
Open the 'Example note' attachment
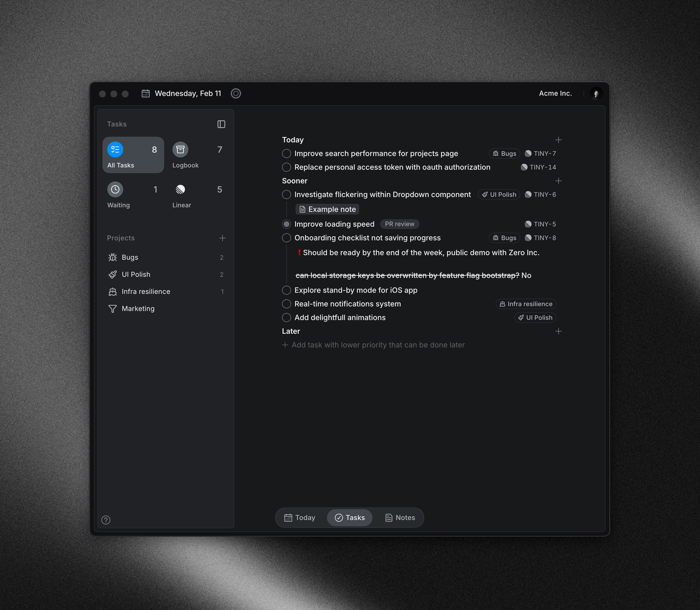tap(327, 209)
